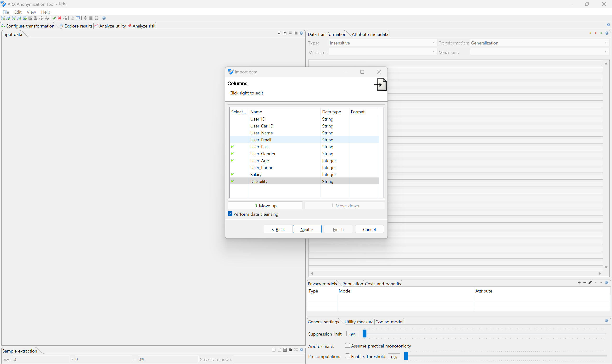612x364 pixels.
Task: Click the Move up button
Action: [265, 205]
